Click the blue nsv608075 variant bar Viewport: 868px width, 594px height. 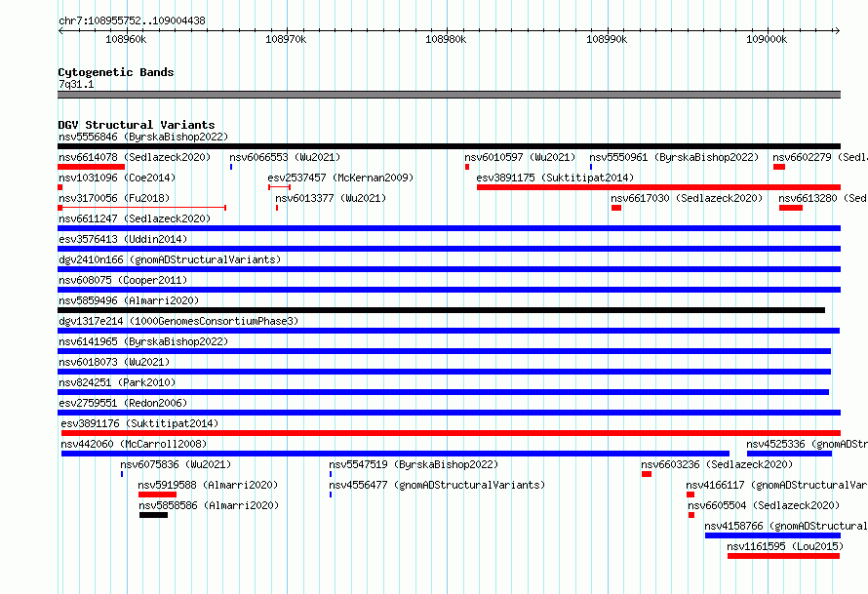click(449, 290)
